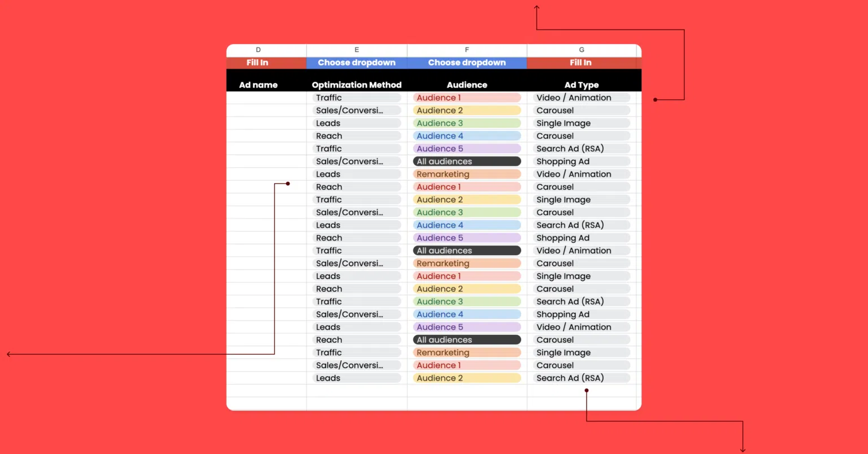Click empty Ad name cell beside Traffic / Audience 1
The height and width of the screenshot is (454, 868).
[266, 98]
